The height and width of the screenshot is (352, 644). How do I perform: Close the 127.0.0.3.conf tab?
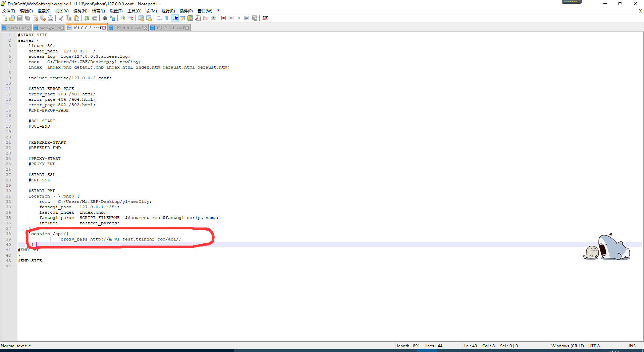[x=104, y=28]
